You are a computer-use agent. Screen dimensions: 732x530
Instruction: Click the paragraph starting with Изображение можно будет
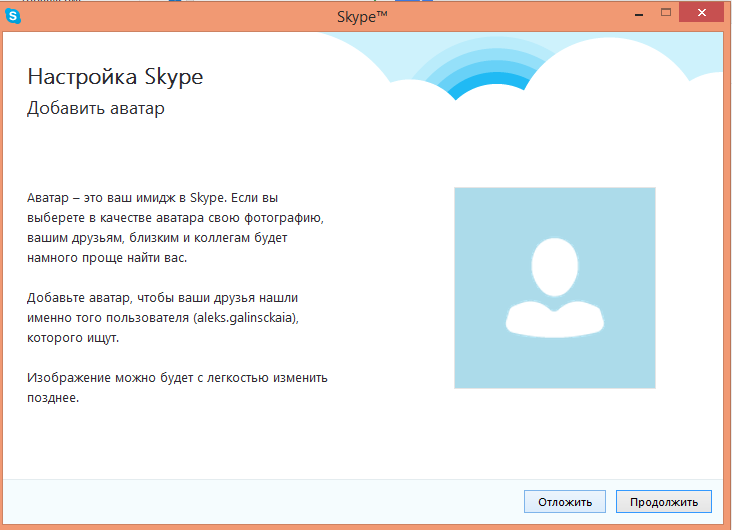pos(177,387)
